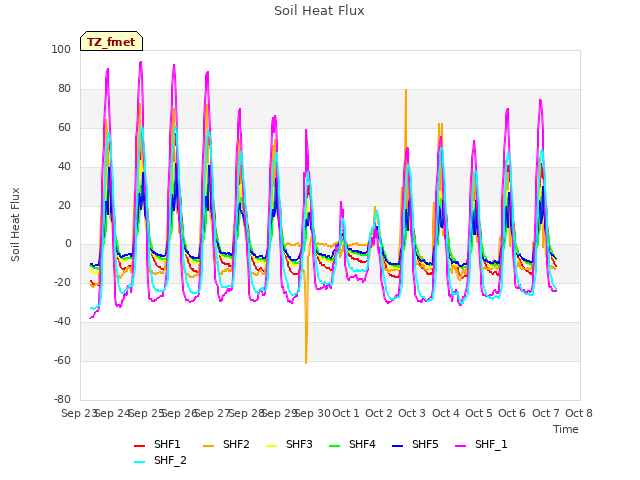Click the orange SHF2 downward spike near -60
Image resolution: width=640 pixels, height=480 pixels.
pos(306,362)
